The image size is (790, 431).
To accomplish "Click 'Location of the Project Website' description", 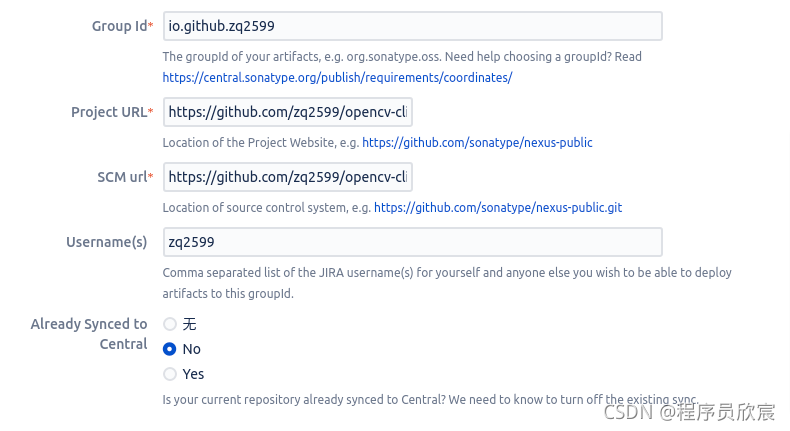I will click(x=260, y=143).
